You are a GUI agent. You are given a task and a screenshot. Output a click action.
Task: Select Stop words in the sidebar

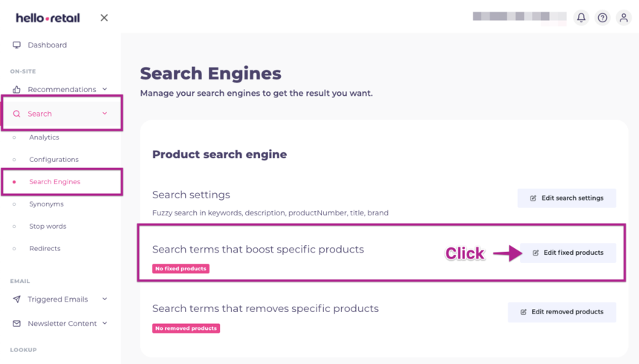[x=48, y=227]
